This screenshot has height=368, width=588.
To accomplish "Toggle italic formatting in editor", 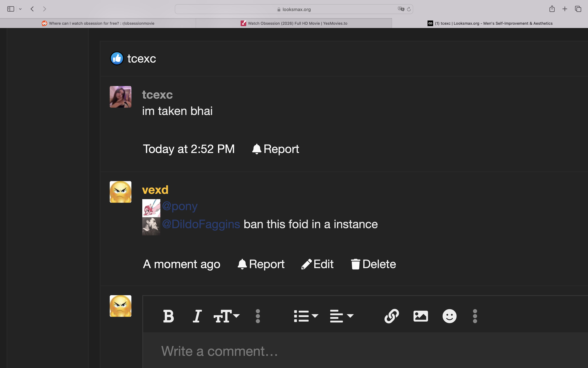I will point(197,316).
